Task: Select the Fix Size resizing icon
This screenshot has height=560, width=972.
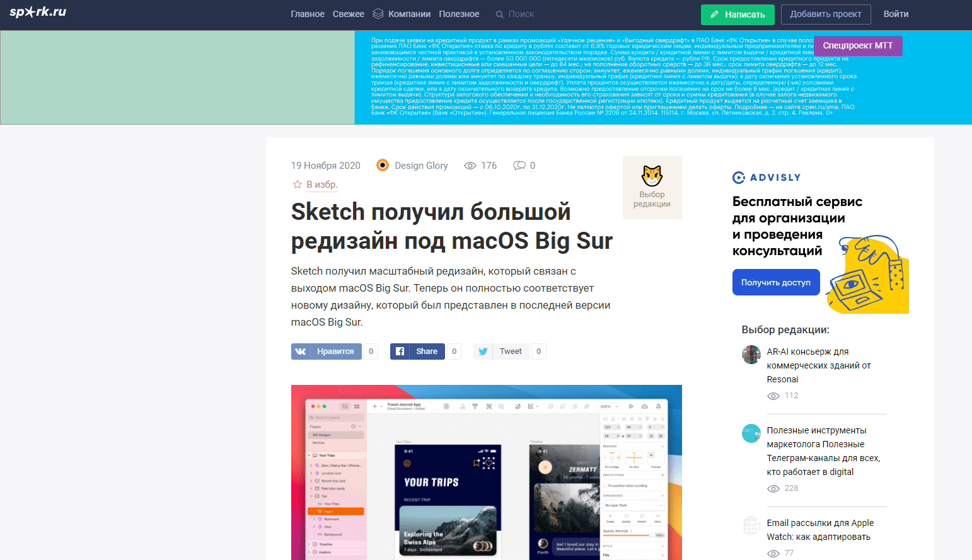Action: coord(634,457)
